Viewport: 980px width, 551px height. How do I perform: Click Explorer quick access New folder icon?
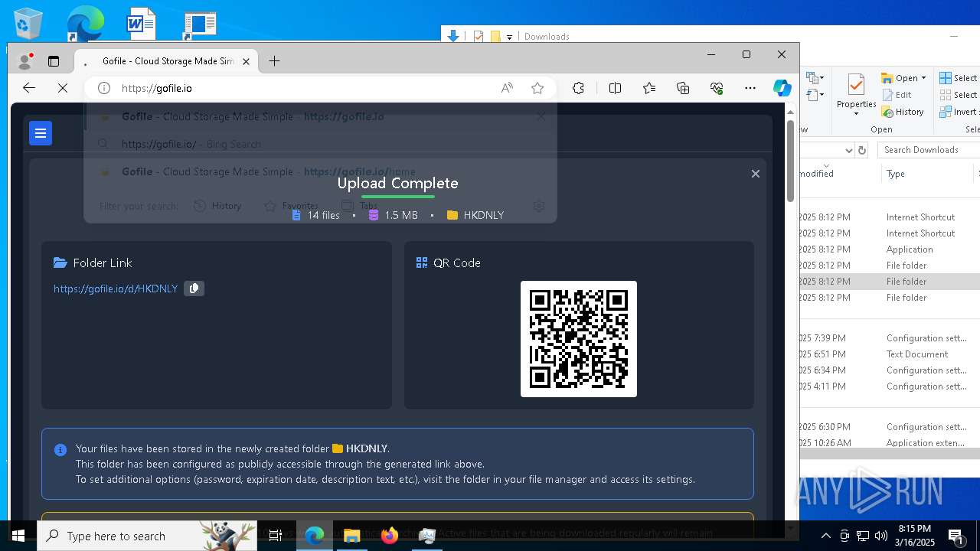pyautogui.click(x=495, y=36)
